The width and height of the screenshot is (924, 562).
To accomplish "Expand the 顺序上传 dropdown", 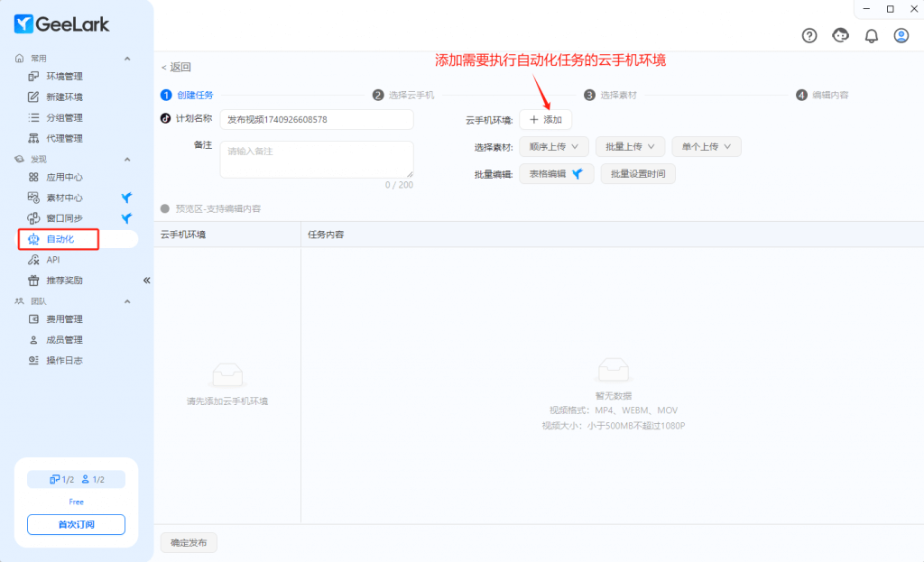I will tap(553, 147).
